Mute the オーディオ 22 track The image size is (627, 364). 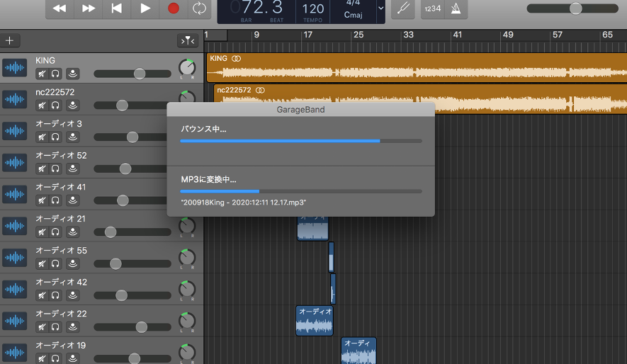click(x=42, y=327)
